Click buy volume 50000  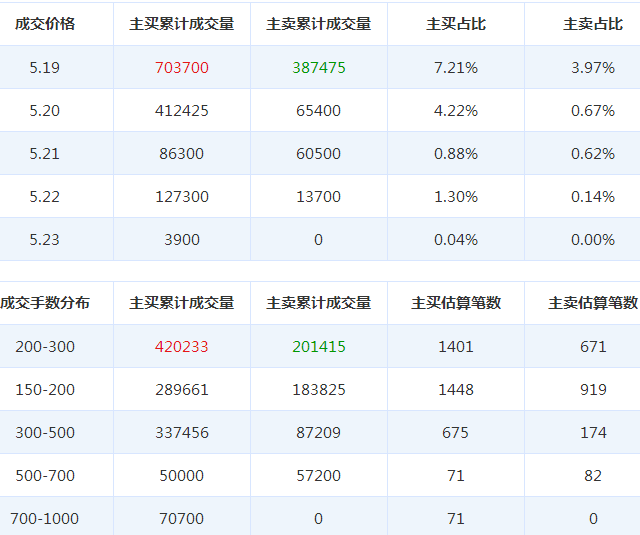tap(182, 476)
